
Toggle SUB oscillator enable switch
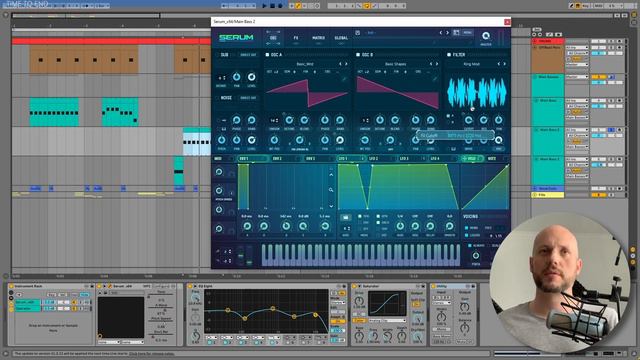click(x=217, y=55)
